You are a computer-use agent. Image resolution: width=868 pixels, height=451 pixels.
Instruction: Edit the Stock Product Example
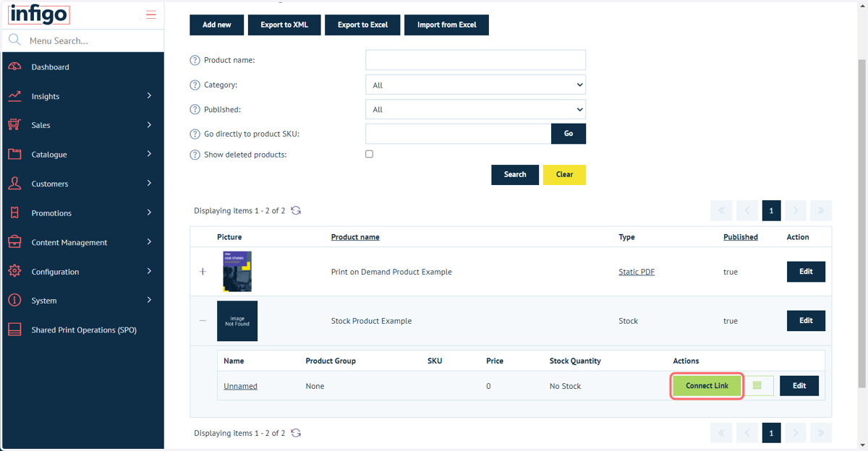coord(806,320)
